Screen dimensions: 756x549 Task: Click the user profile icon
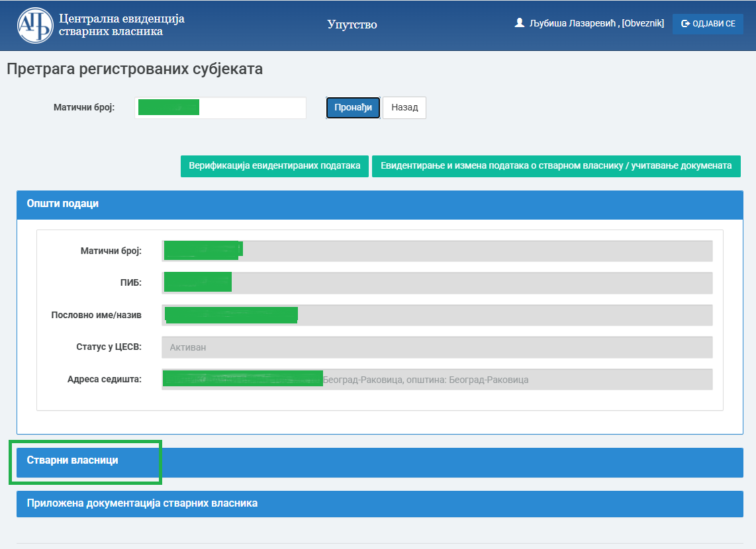(519, 22)
